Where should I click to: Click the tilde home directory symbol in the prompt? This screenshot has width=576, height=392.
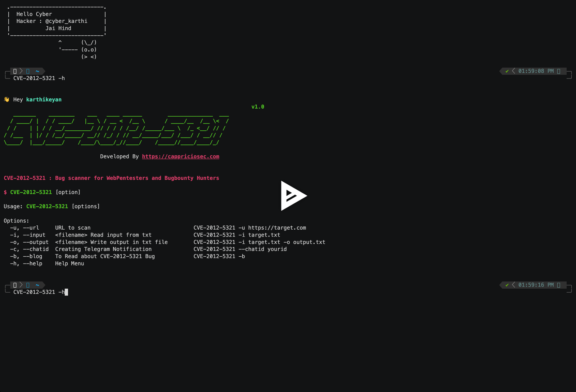tap(37, 71)
